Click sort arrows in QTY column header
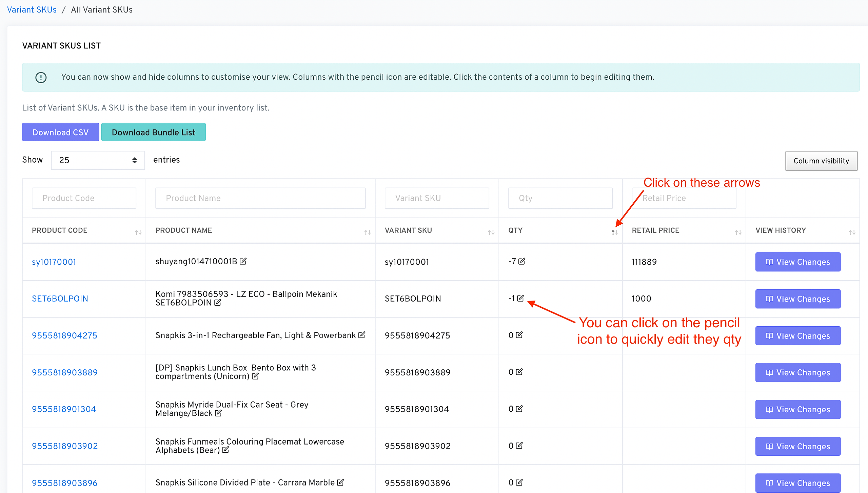868x493 pixels. point(614,232)
